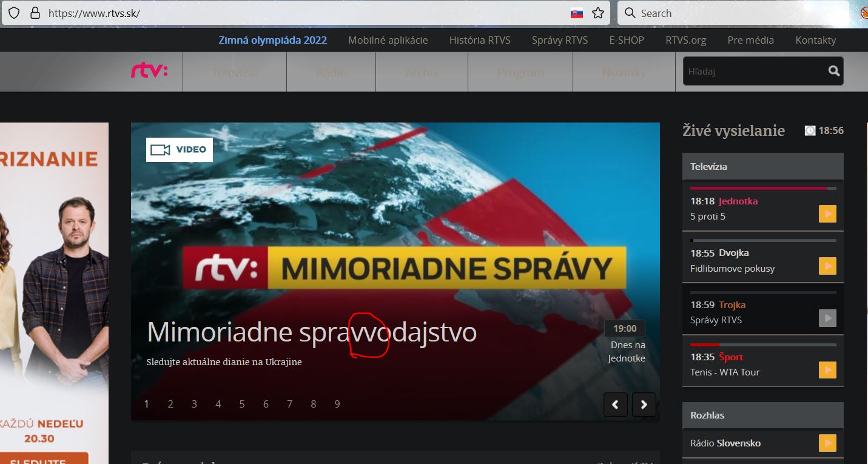Screen dimensions: 868x464
Task: Select carousel slide 3
Action: 194,404
